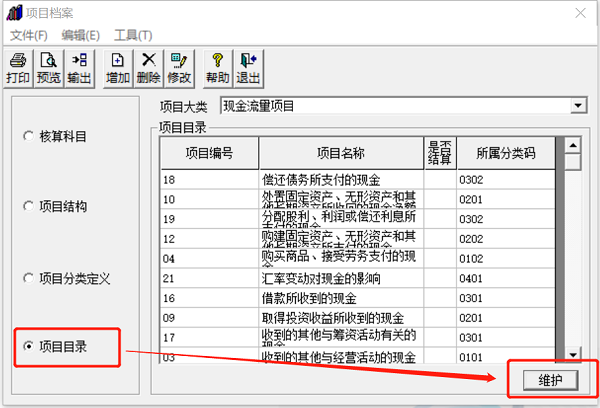Click the 所属分类码 column header

point(506,153)
